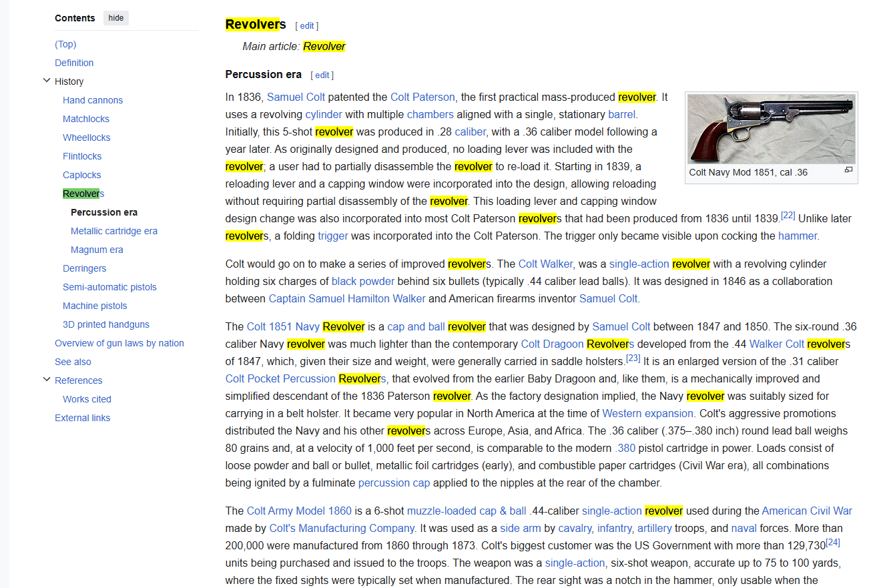Navigate to 3D printed handguns in Contents
Viewport: 875px width, 588px height.
coord(106,324)
